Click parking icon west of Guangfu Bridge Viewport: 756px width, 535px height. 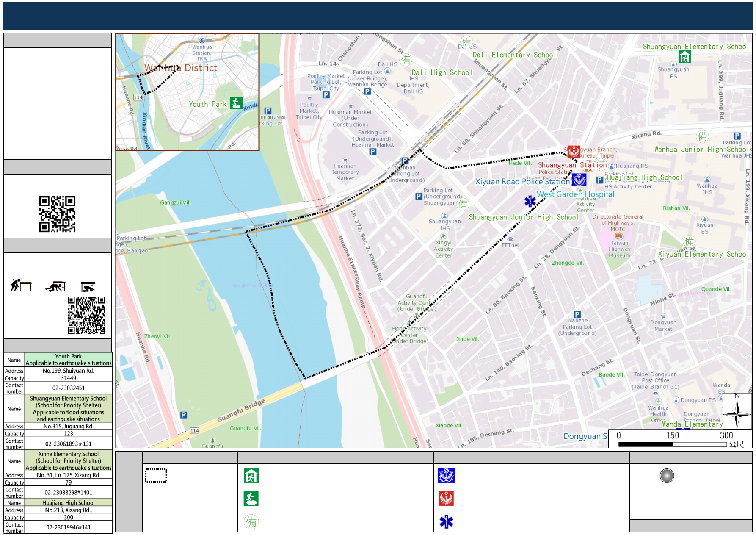183,415
